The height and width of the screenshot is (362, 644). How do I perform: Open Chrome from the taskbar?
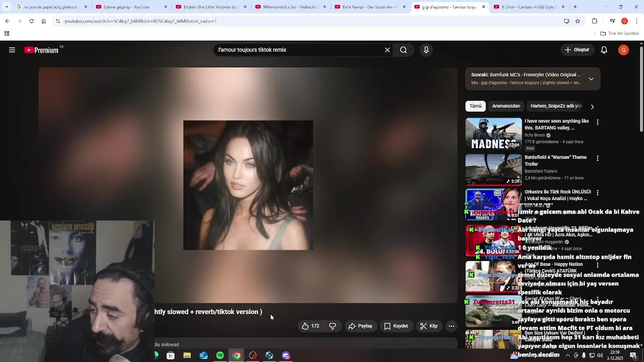[236, 355]
